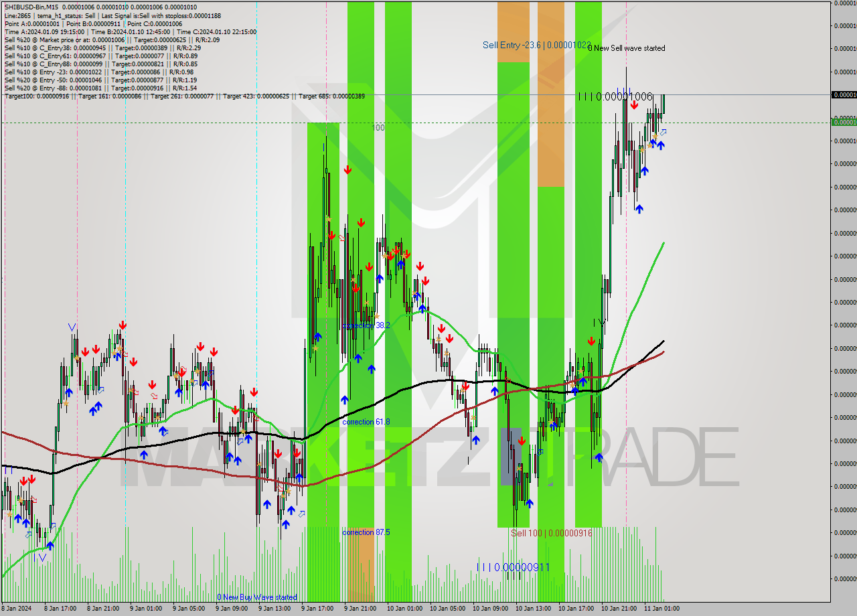
Task: Click the '10 Jan 09:00' time axis label
Action: 489,609
